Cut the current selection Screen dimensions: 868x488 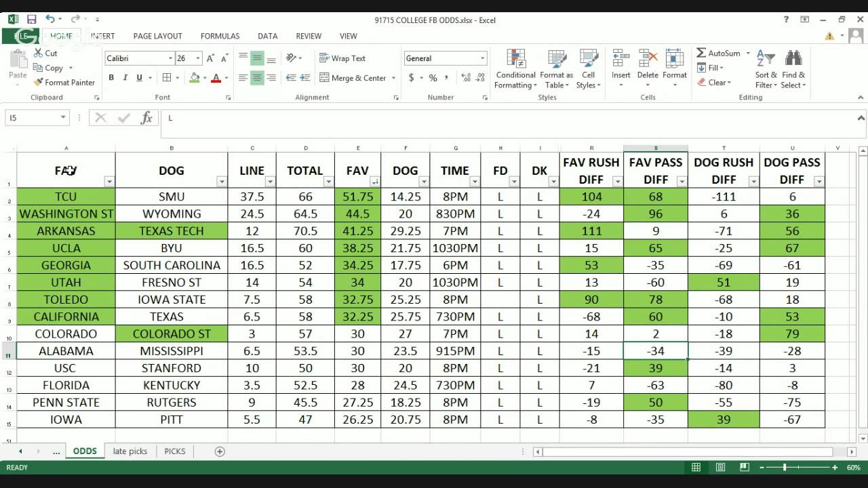45,53
